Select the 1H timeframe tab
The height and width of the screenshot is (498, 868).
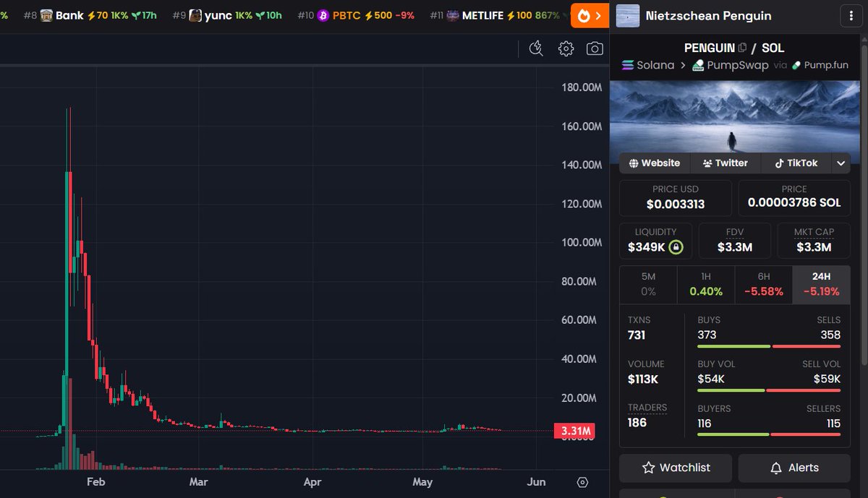click(x=706, y=284)
